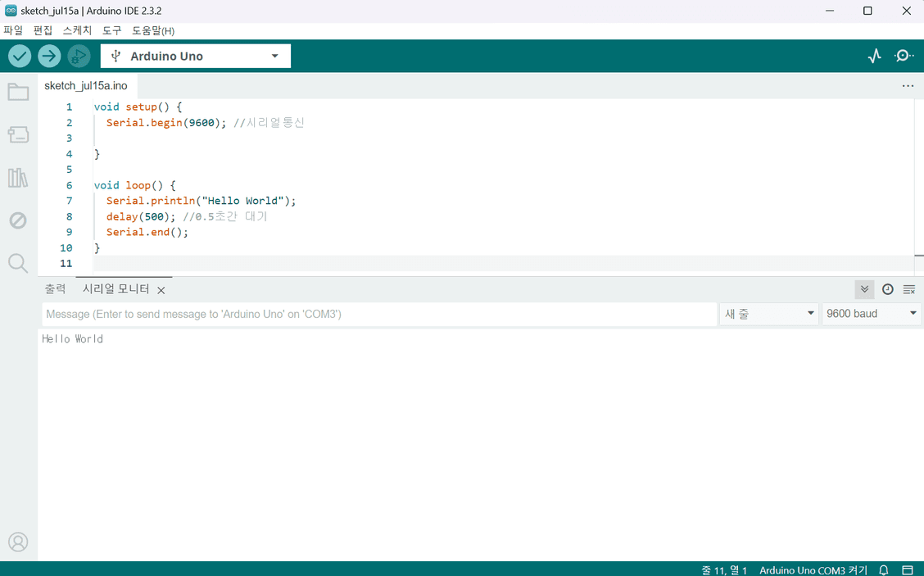This screenshot has height=576, width=924.
Task: Click the serial message input field
Action: click(378, 314)
